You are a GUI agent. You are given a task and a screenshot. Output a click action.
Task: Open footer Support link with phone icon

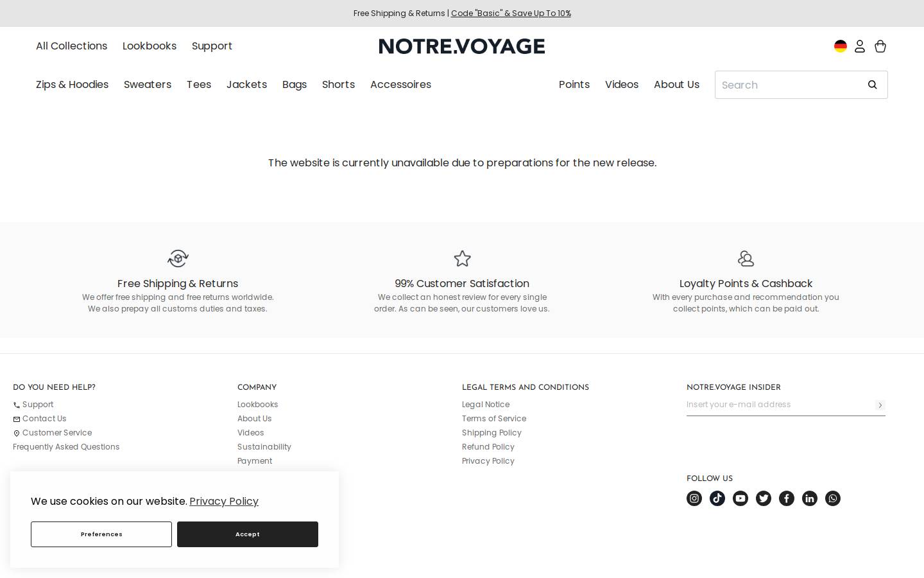pyautogui.click(x=33, y=405)
